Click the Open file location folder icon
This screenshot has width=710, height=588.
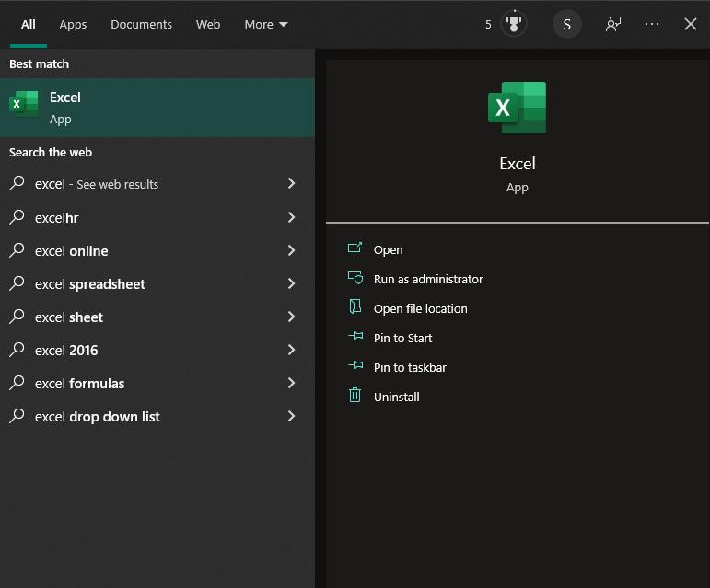(355, 306)
